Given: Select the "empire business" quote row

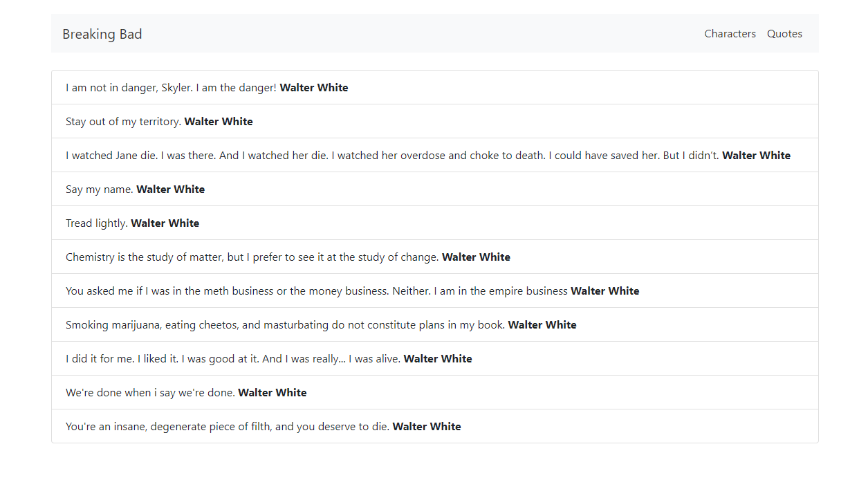Looking at the screenshot, I should (435, 290).
